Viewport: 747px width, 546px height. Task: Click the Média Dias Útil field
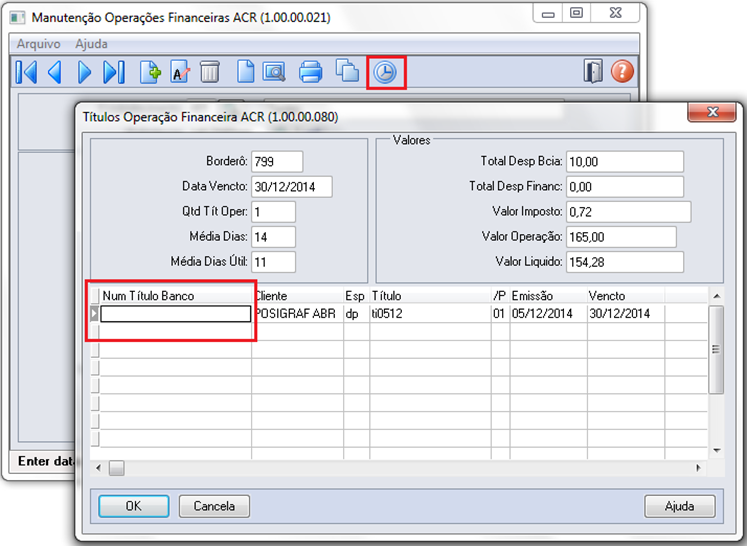click(x=273, y=262)
